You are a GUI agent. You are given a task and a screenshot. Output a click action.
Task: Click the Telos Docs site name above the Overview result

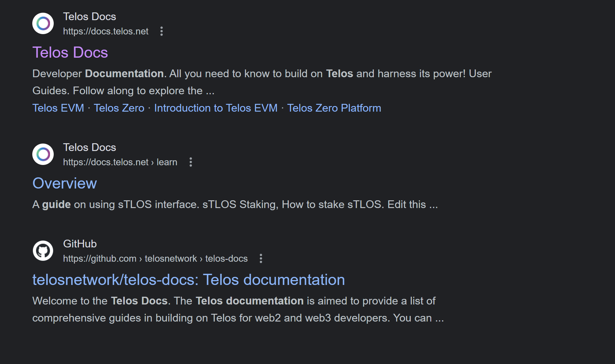point(89,147)
